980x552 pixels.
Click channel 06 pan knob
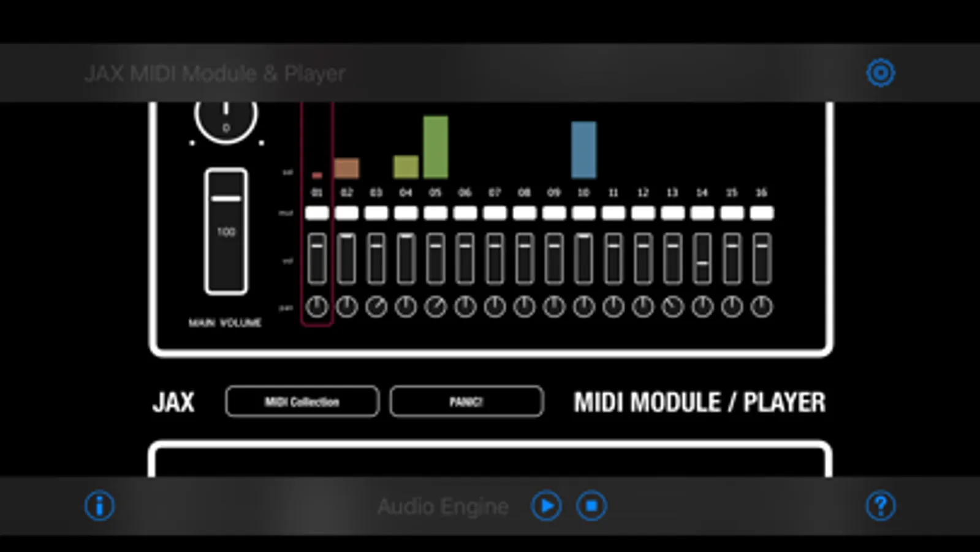tap(465, 307)
